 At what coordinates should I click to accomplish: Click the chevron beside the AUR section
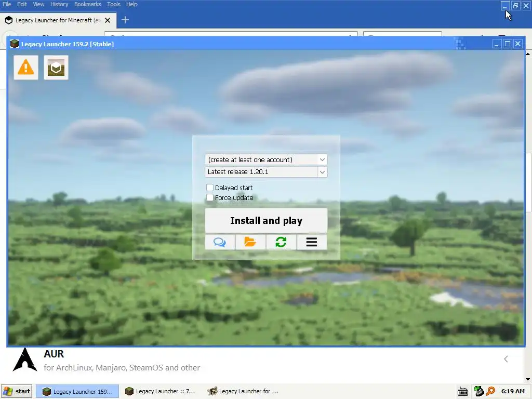tap(506, 359)
